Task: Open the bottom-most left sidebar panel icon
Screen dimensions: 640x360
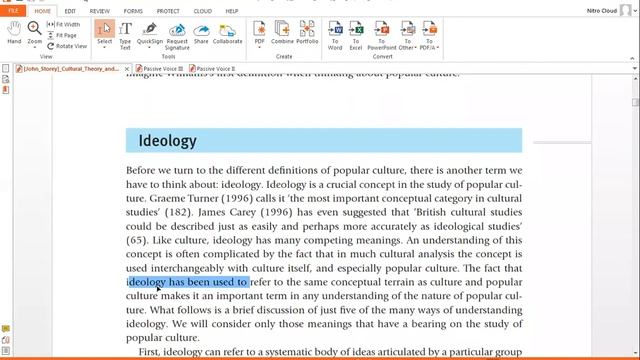Action: (x=5, y=351)
